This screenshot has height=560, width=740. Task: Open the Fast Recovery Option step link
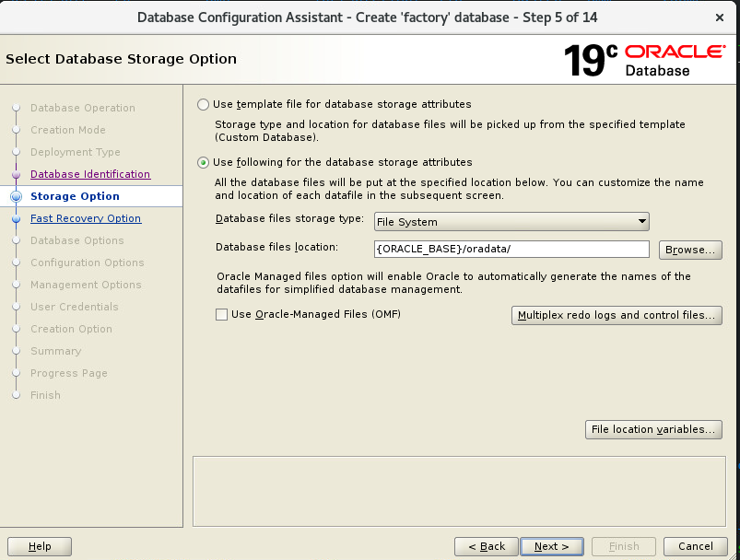[86, 218]
